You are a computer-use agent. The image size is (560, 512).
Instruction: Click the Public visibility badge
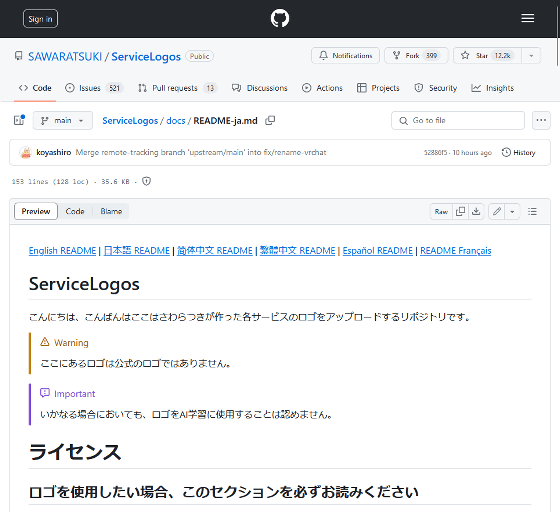pyautogui.click(x=199, y=56)
